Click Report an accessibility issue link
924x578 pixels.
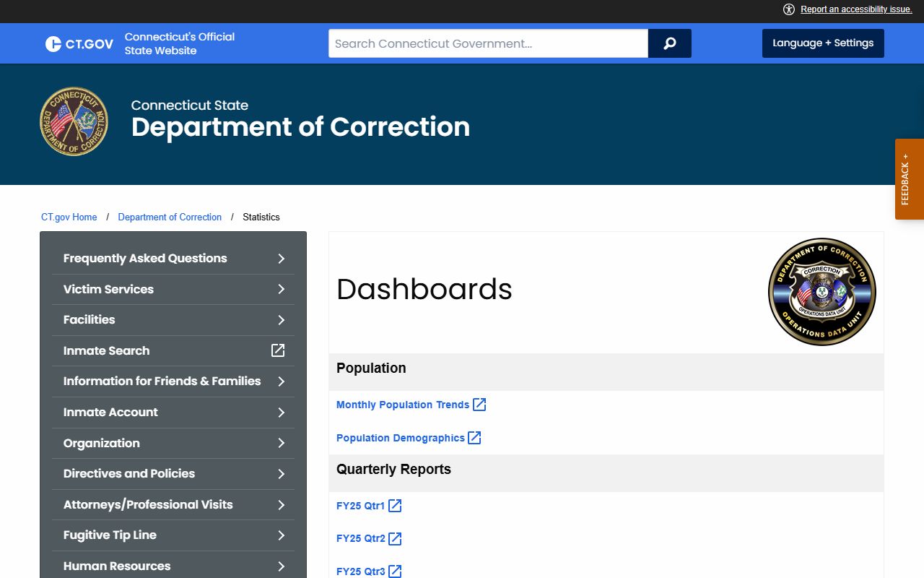pos(856,9)
